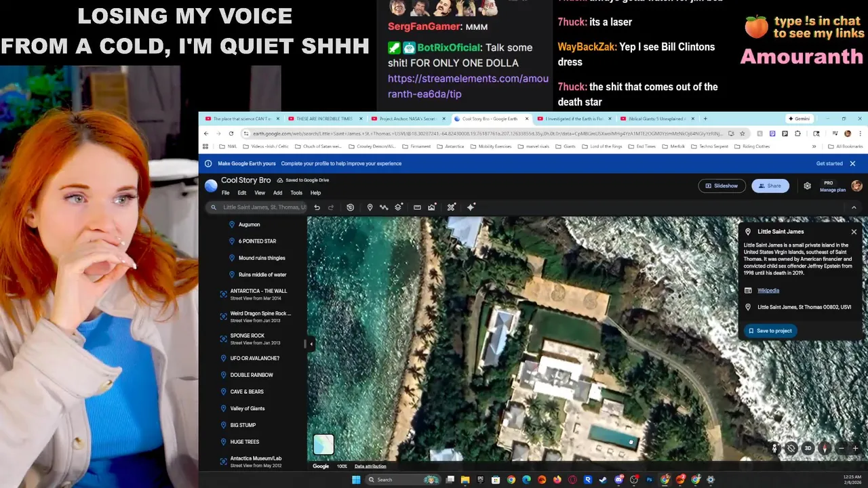Image resolution: width=868 pixels, height=488 pixels.
Task: Open Photoshop from the taskbar
Action: click(649, 480)
